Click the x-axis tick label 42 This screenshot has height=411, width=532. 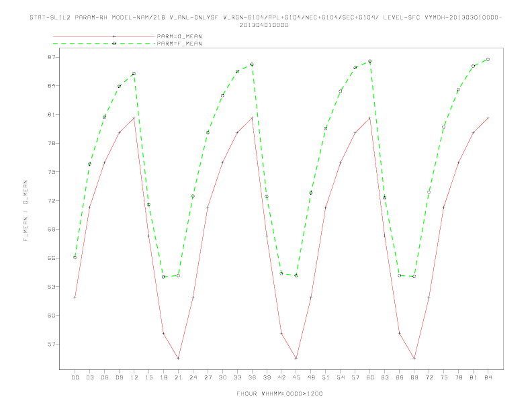pyautogui.click(x=281, y=377)
